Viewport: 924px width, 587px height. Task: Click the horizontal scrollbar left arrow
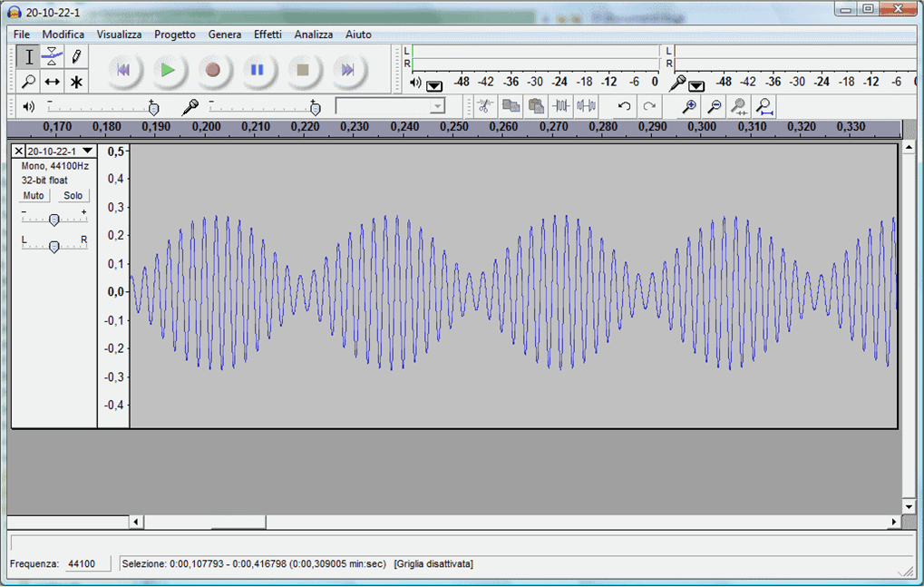(x=136, y=522)
